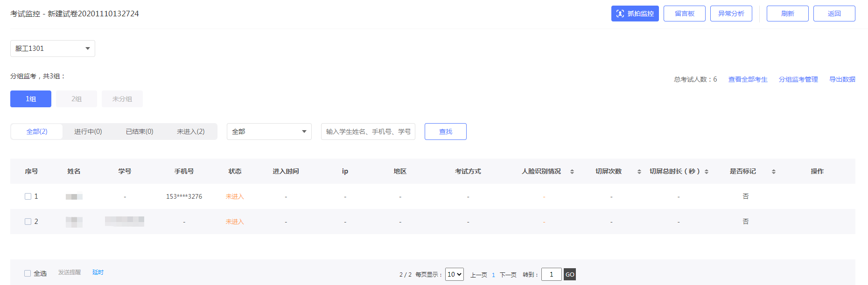868x285 pixels.
Task: Click the 抓拍监控 camera button
Action: click(635, 14)
